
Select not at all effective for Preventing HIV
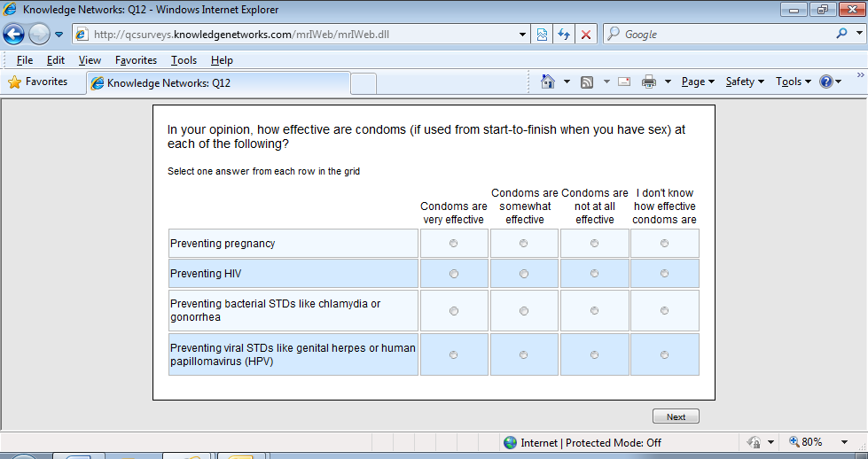[594, 274]
